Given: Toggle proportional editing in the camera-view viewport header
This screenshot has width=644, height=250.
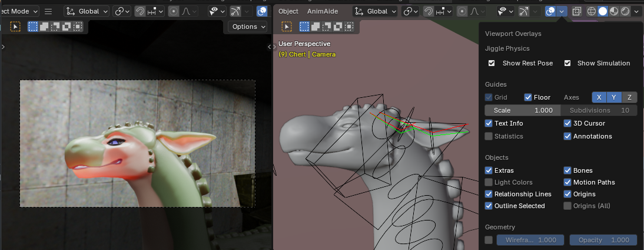Looking at the screenshot, I should (x=173, y=12).
